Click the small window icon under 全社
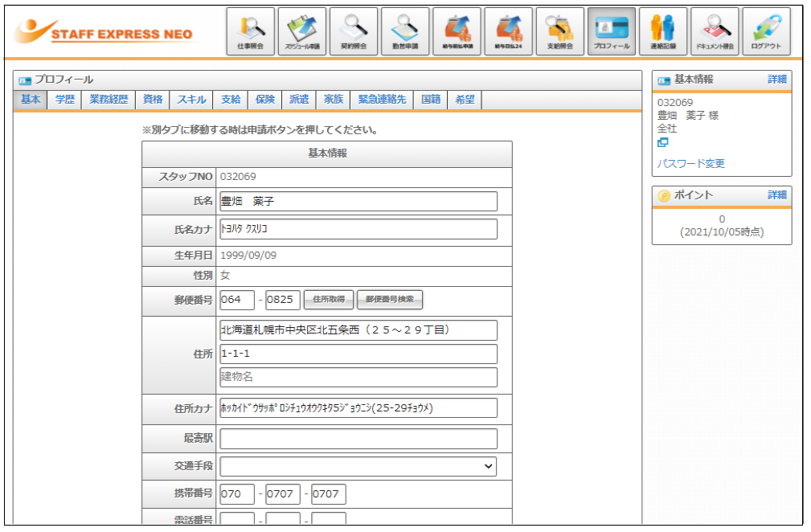811x532 pixels. (663, 142)
